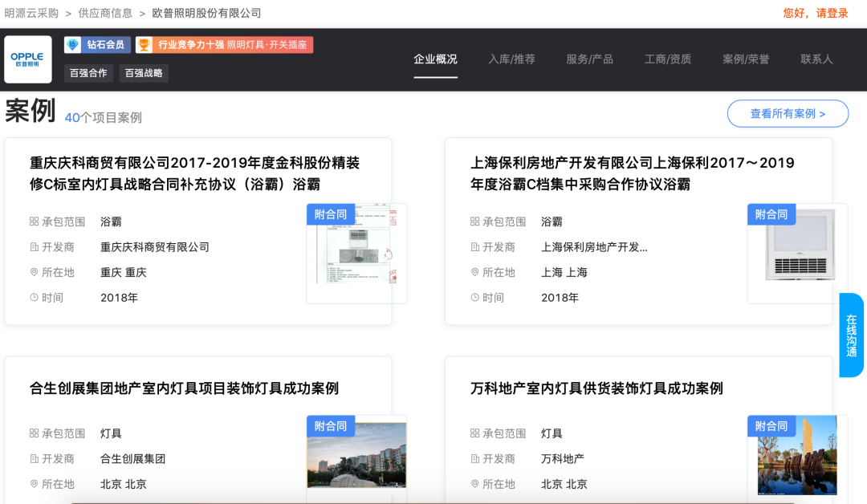Open 重庆庆科商贸 case title

pos(194,173)
